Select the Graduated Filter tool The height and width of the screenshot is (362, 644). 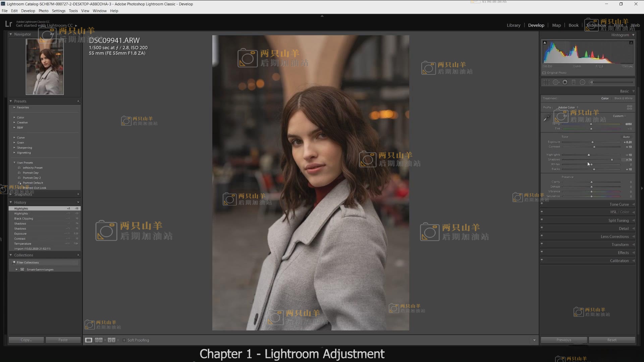574,82
